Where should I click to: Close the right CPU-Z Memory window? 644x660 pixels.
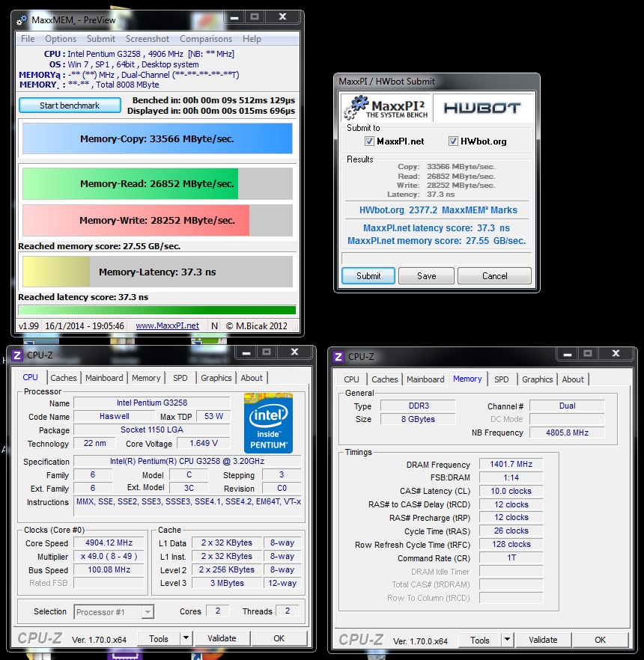(x=616, y=353)
